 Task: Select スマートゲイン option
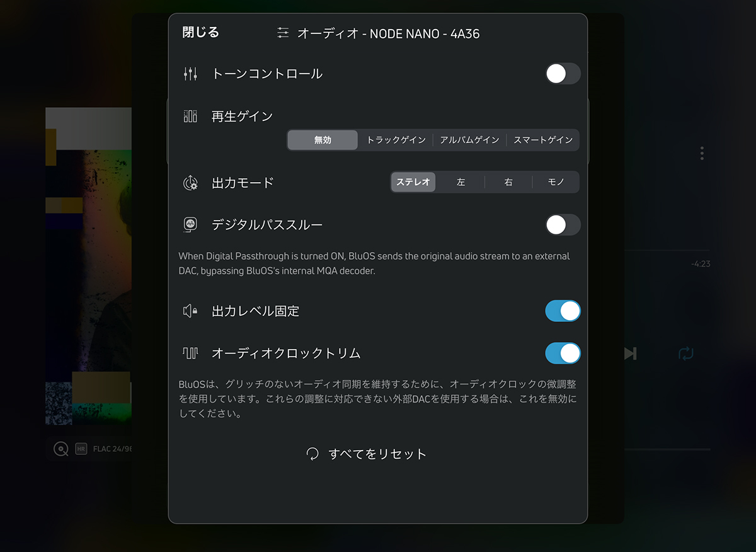[x=543, y=140]
